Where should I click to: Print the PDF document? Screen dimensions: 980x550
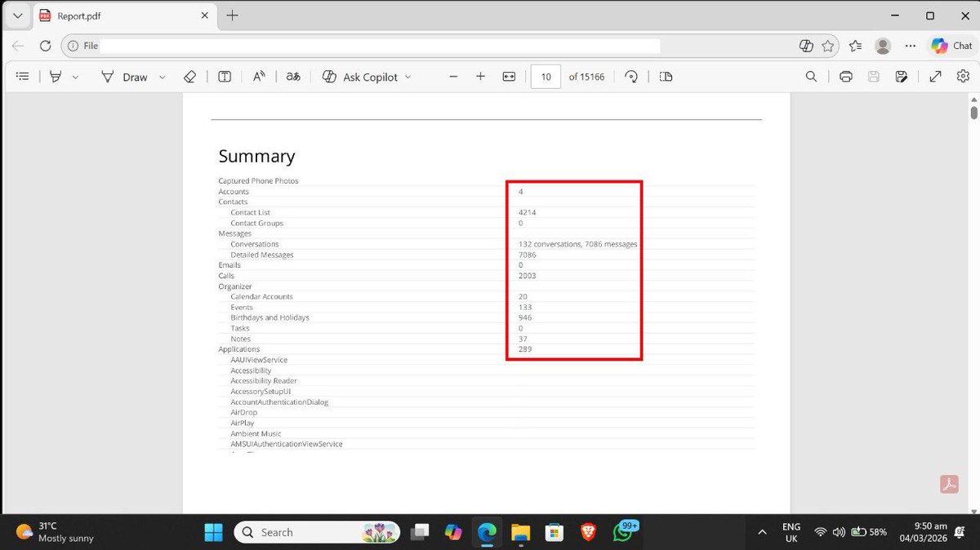[x=846, y=77]
